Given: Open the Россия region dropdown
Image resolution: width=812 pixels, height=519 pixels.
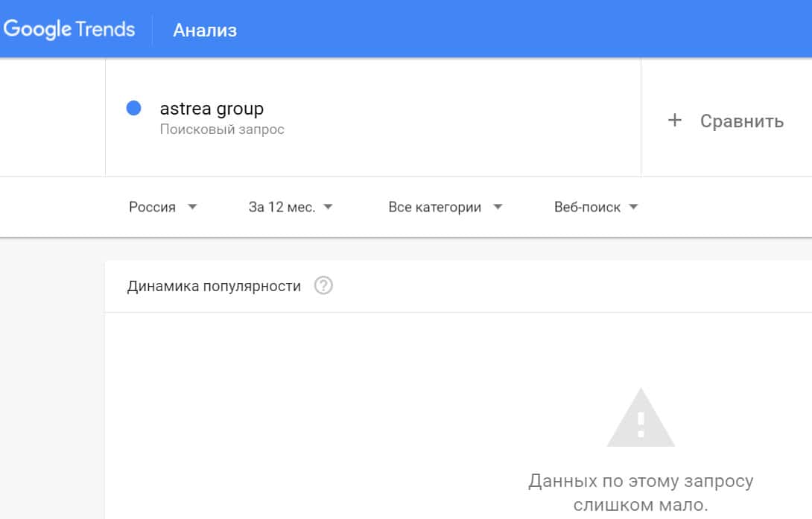Looking at the screenshot, I should [x=153, y=207].
